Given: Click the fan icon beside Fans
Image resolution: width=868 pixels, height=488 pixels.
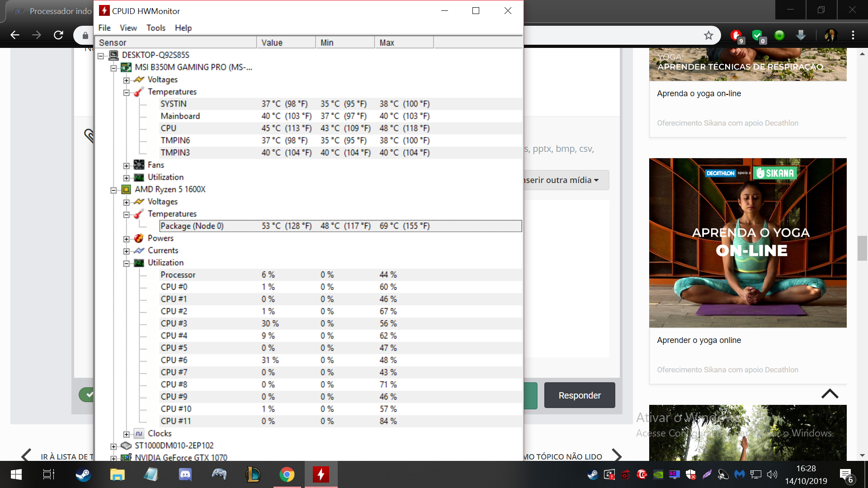Looking at the screenshot, I should click(139, 165).
